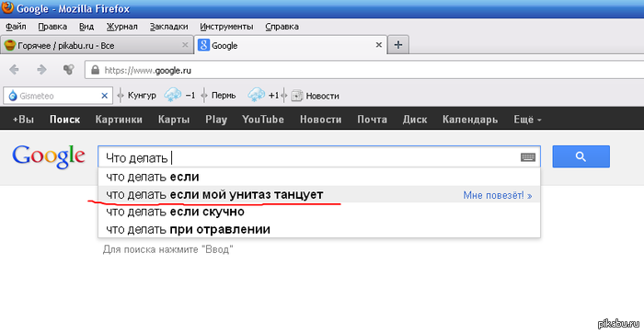This screenshot has width=644, height=334.
Task: Open Картинки in the Google bar
Action: point(119,120)
